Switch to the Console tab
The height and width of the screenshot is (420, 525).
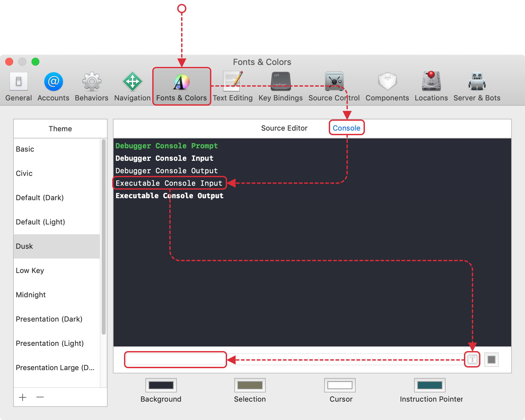click(346, 128)
